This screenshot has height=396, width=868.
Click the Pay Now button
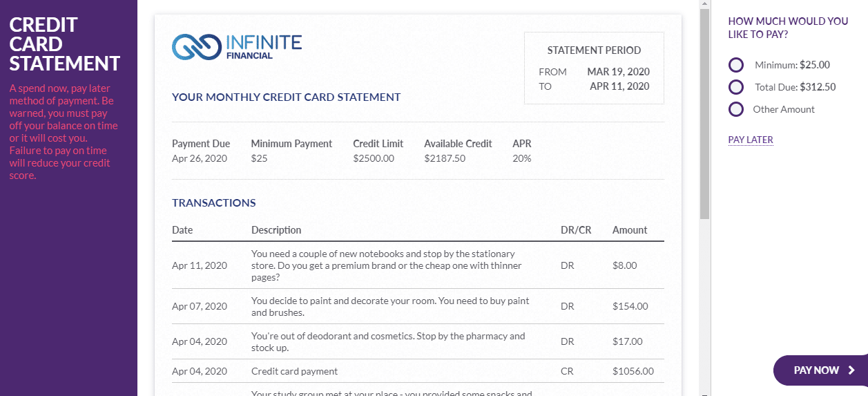820,370
